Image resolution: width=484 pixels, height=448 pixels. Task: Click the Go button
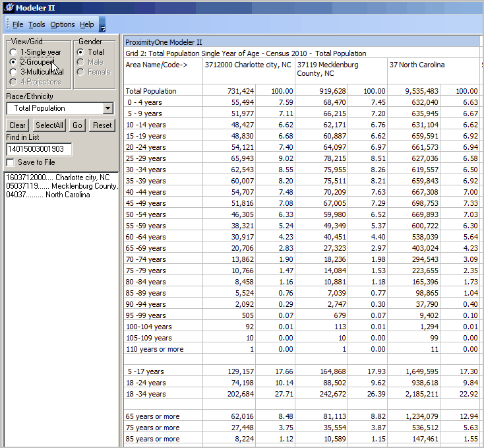click(x=77, y=125)
